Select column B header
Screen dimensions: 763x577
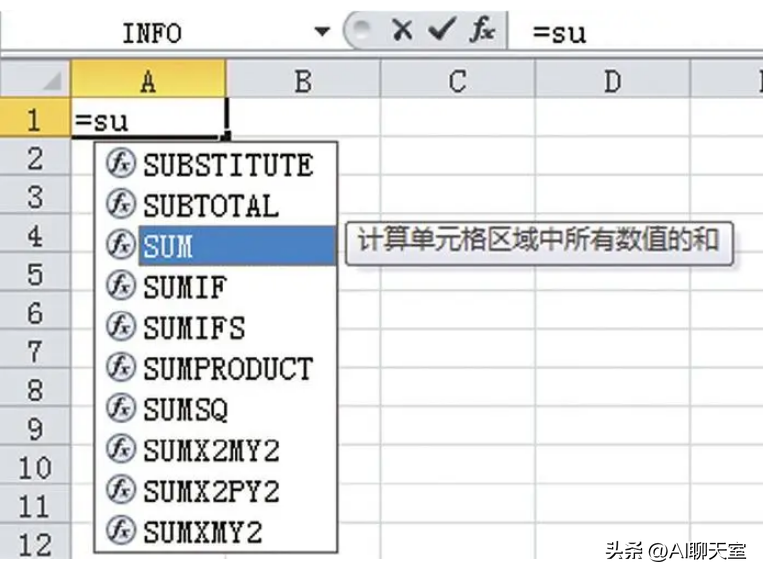point(302,82)
